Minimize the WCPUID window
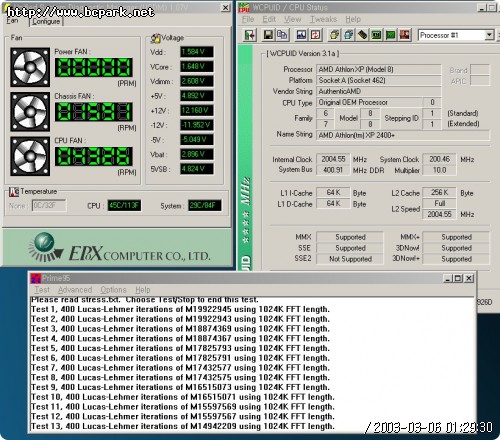 [482, 7]
